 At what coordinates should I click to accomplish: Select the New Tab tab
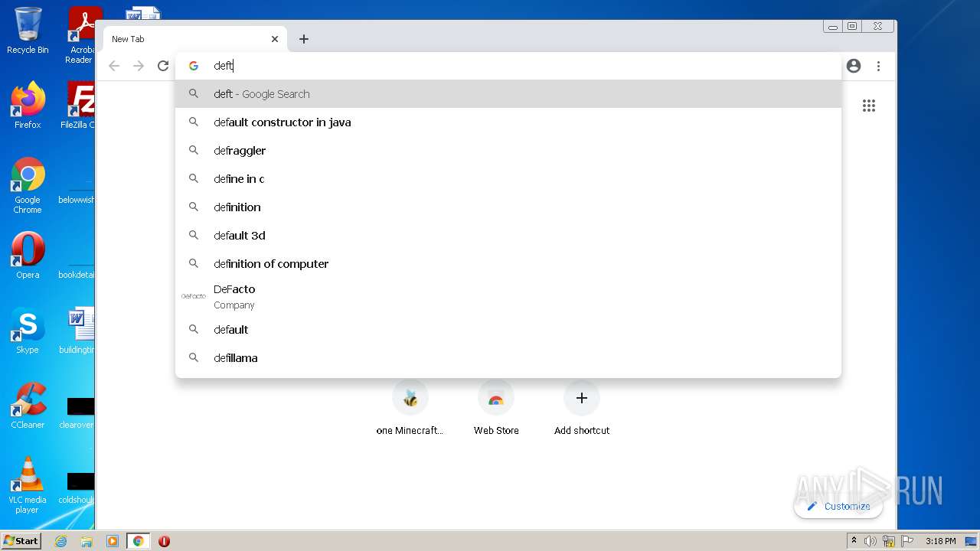[x=194, y=39]
